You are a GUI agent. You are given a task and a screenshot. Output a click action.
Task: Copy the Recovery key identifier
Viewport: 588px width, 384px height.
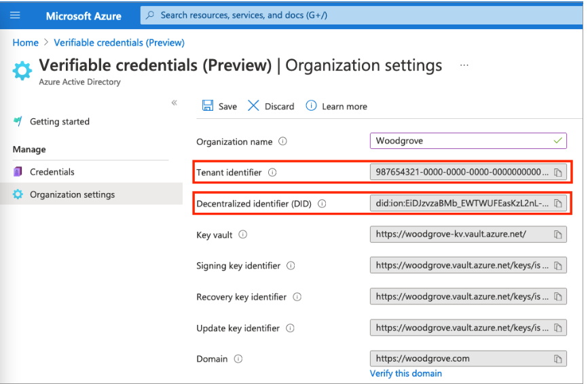(557, 297)
